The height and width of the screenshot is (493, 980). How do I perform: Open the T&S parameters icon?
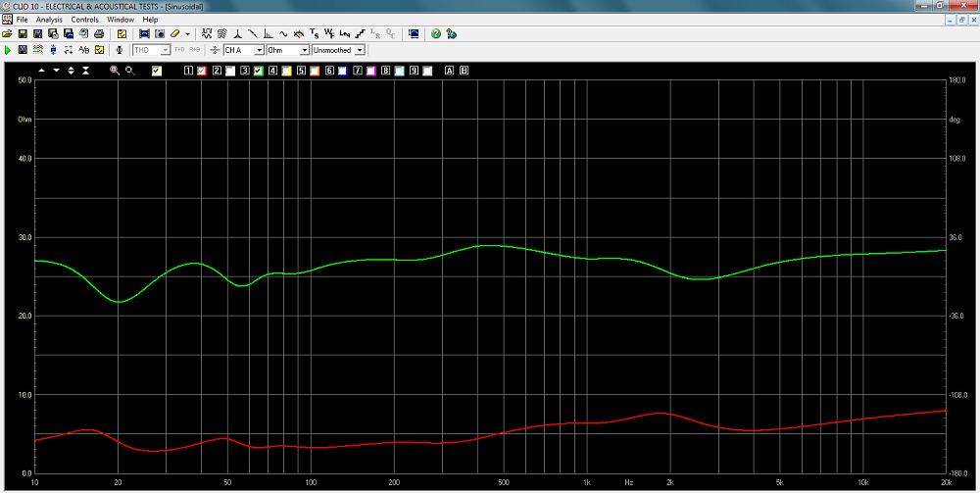point(315,33)
